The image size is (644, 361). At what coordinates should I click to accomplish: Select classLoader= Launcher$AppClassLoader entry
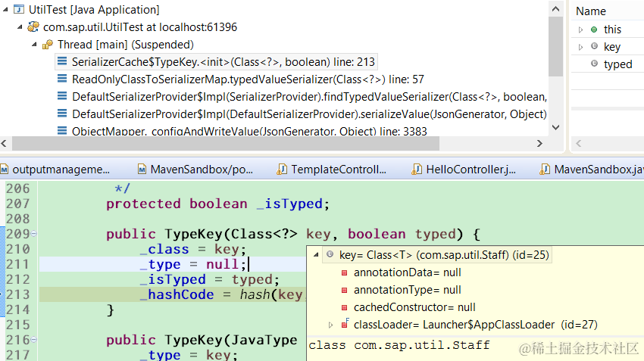click(x=476, y=325)
